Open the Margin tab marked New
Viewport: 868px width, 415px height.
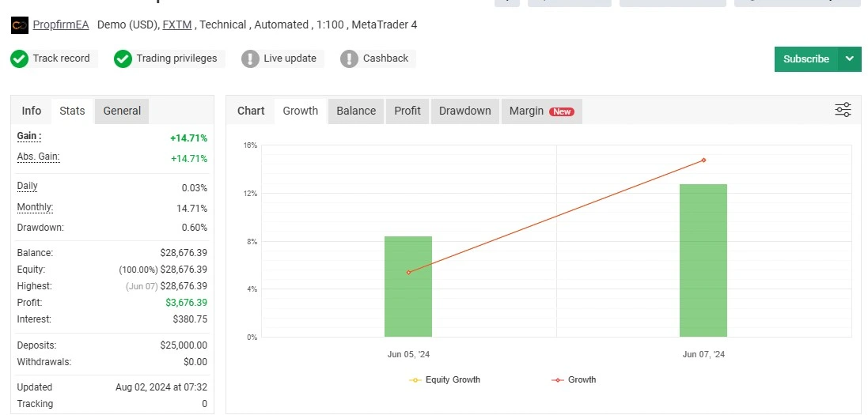[x=541, y=111]
